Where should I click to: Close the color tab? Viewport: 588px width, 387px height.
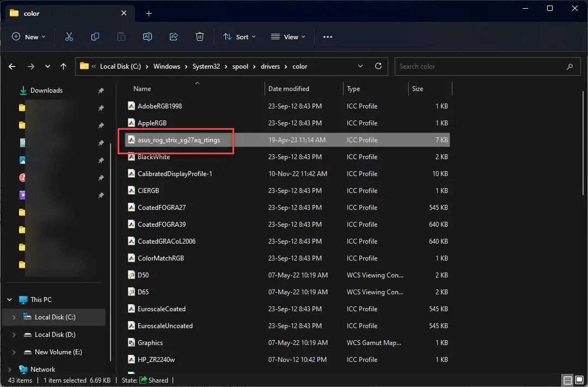(x=124, y=13)
